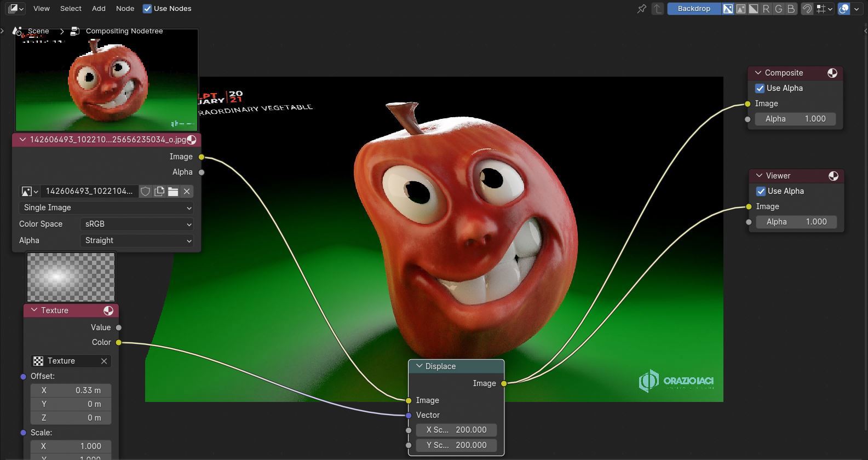This screenshot has height=460, width=868.
Task: Collapse the Texture node
Action: (35, 310)
